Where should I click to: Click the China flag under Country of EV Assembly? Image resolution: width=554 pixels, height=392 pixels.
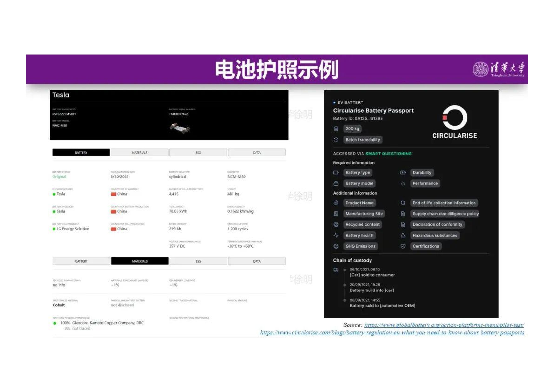click(113, 194)
